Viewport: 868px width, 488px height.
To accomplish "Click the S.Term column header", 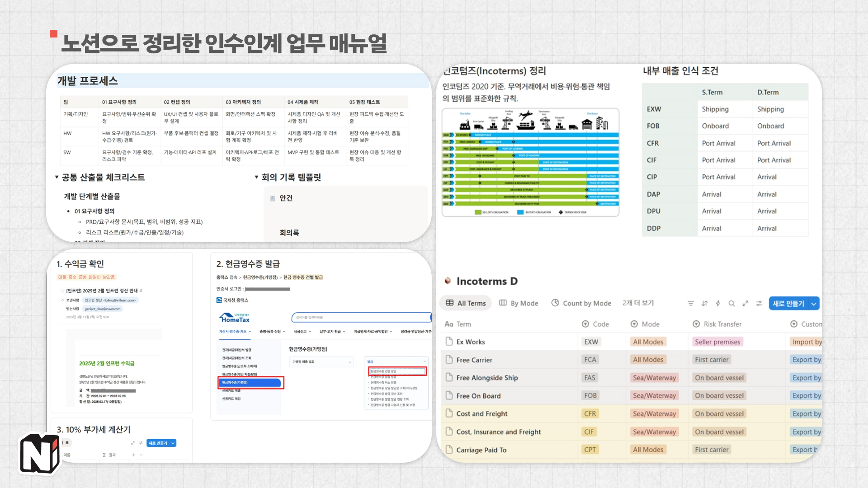I will coord(712,92).
